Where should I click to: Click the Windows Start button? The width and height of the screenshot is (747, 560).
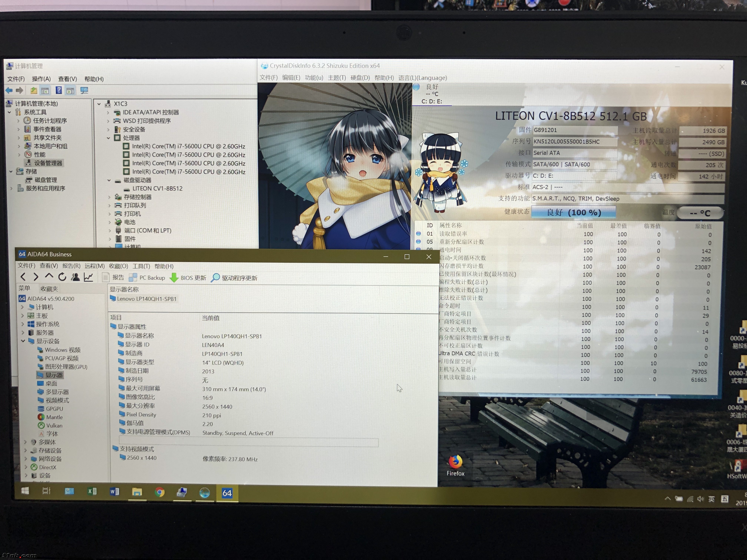click(25, 491)
